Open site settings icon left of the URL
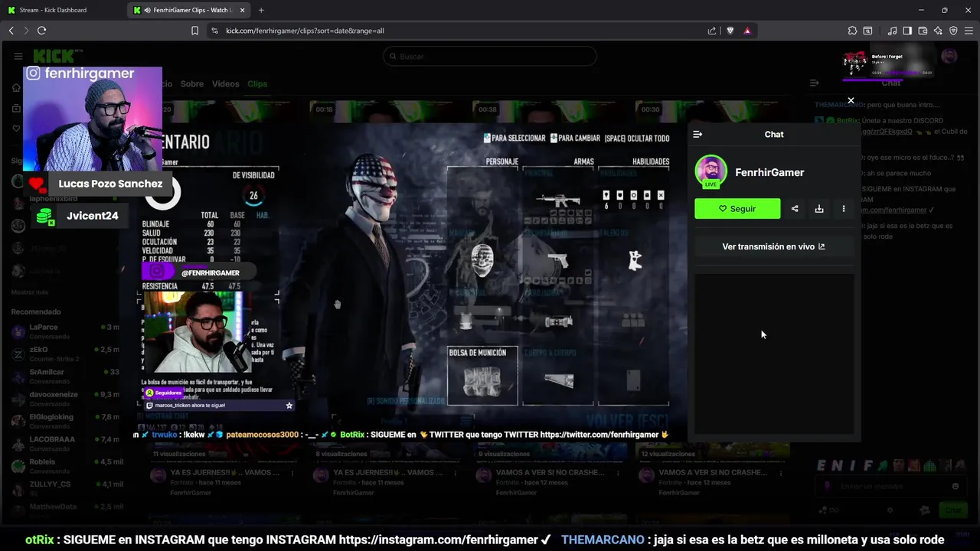Viewport: 980px width, 551px height. coord(214,31)
